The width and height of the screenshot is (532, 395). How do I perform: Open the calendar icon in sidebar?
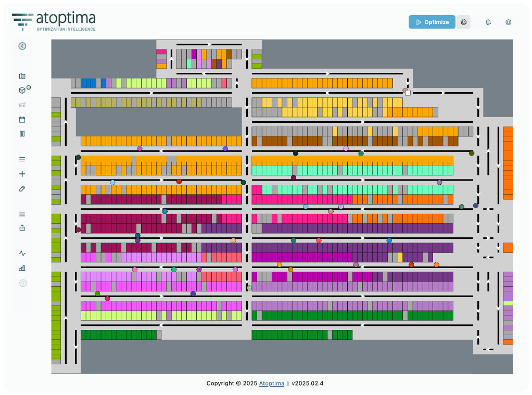(22, 120)
